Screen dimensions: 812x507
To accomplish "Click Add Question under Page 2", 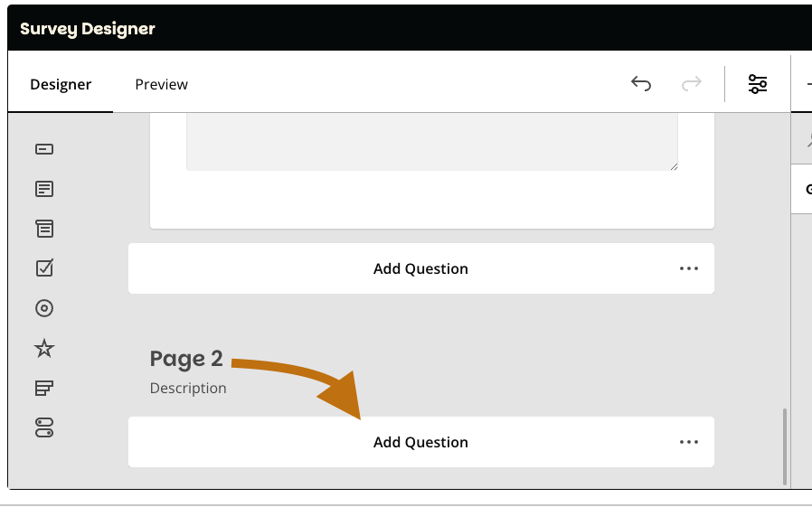I will pos(420,442).
